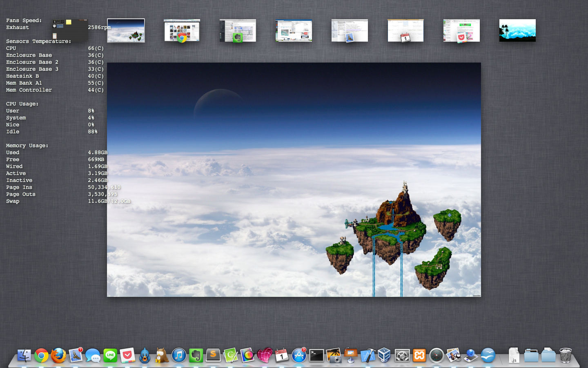Viewport: 588px width, 368px height.
Task: Open the .js file in the dock
Action: 514,355
